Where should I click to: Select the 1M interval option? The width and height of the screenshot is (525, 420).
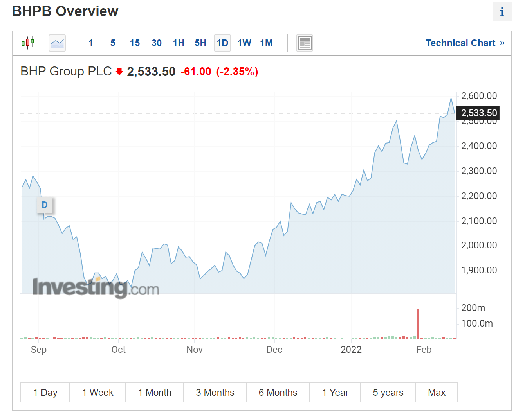(x=266, y=43)
